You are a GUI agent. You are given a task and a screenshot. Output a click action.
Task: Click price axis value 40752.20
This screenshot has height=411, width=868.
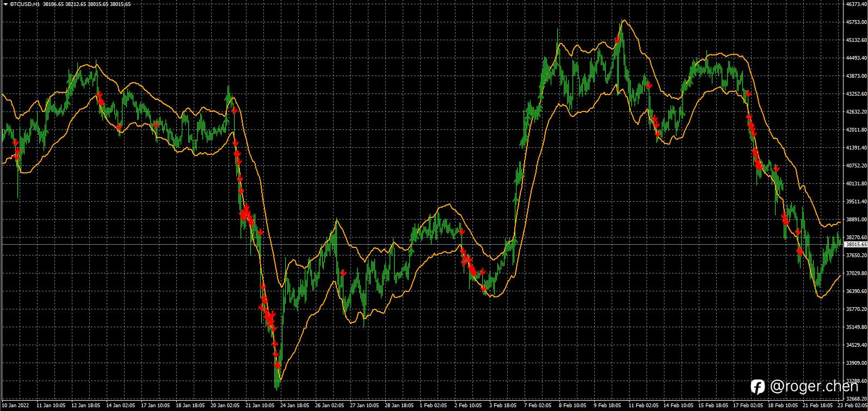pos(856,165)
